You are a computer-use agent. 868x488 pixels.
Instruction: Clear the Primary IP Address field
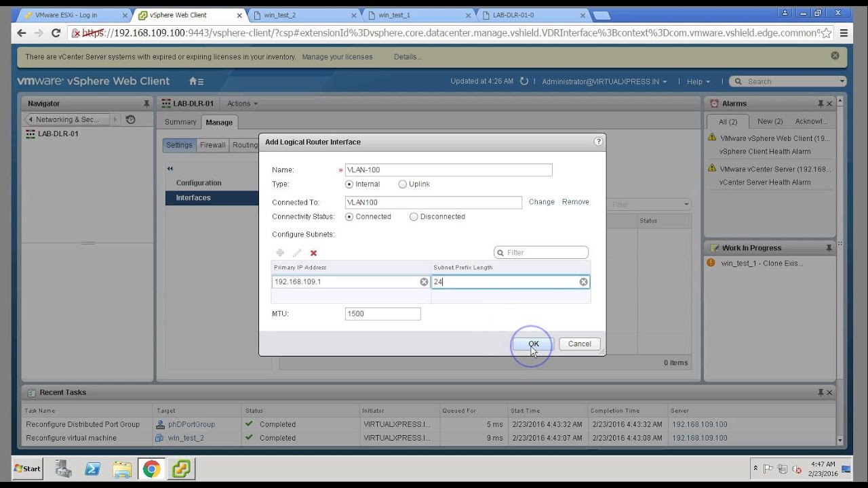tap(424, 282)
